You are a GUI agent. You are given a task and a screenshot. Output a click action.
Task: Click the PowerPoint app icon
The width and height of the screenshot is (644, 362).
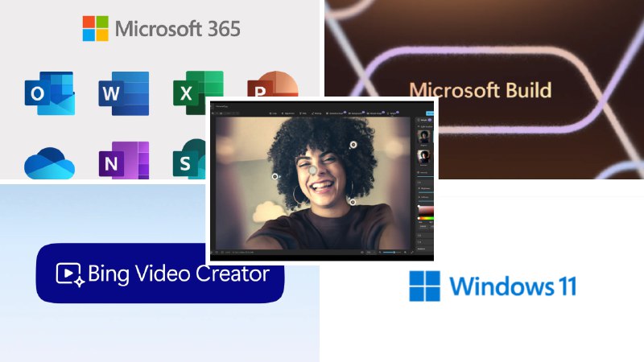pos(273,84)
